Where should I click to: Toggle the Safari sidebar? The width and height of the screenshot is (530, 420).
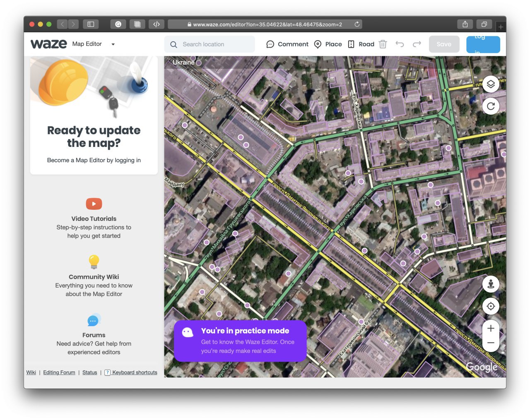[91, 24]
